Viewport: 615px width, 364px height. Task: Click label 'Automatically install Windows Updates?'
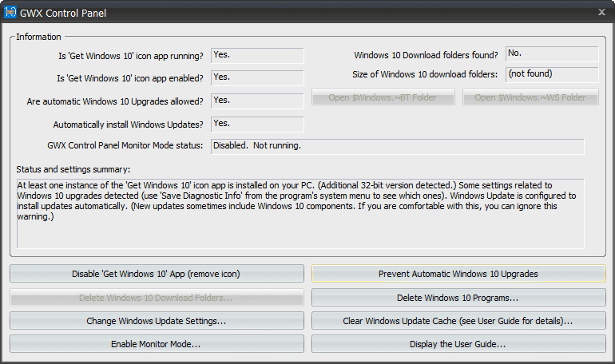click(x=129, y=125)
